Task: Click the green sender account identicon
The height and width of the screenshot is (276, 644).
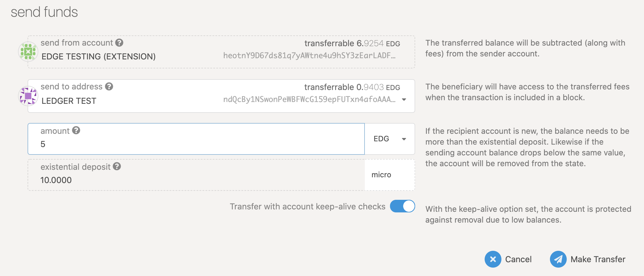Action: point(28,52)
